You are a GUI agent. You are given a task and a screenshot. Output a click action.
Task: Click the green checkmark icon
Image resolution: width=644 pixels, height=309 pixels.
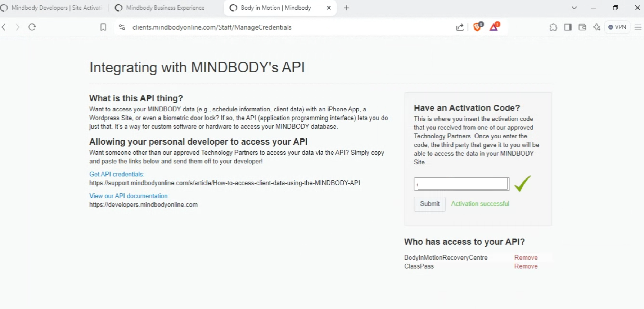point(523,183)
